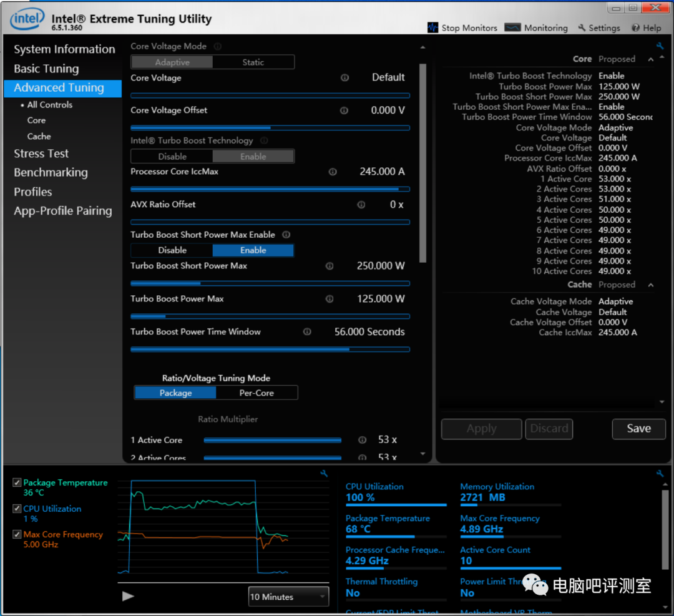Click info icon beside Turbo Boost Short Power Max value
674x616 pixels.
[330, 266]
